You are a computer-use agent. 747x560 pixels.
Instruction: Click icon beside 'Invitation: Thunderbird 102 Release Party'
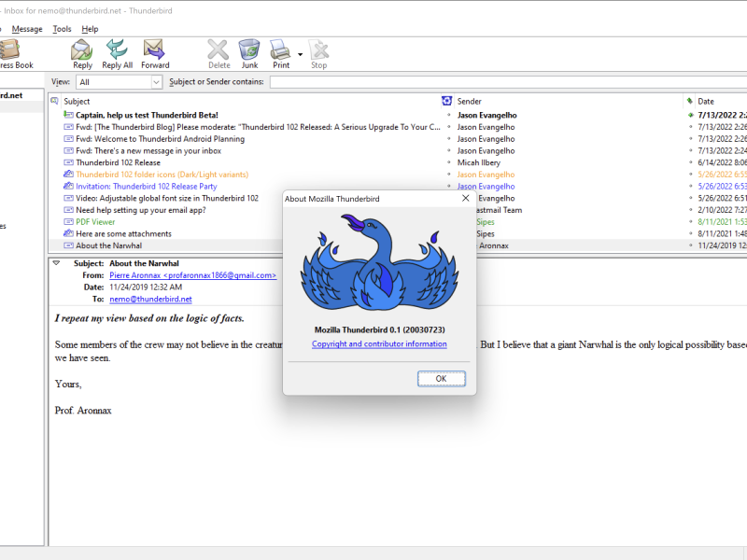[68, 186]
